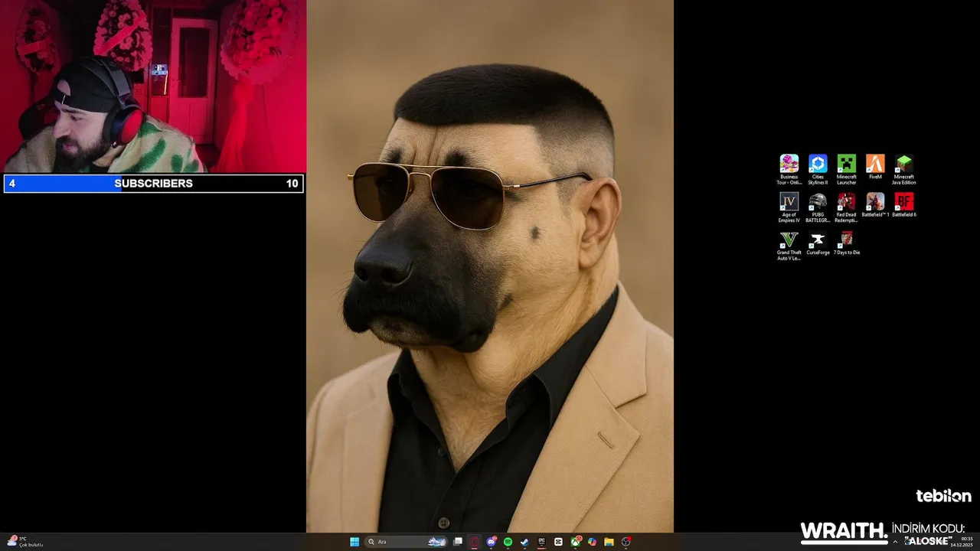The image size is (980, 551).
Task: Click the PUBG BATTLEGROUNDS desktop icon
Action: [818, 207]
